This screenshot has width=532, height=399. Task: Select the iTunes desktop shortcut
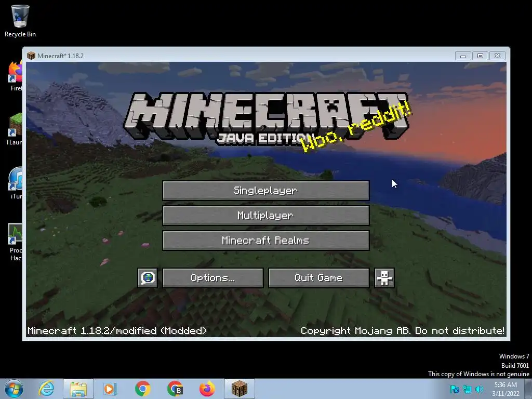click(15, 183)
